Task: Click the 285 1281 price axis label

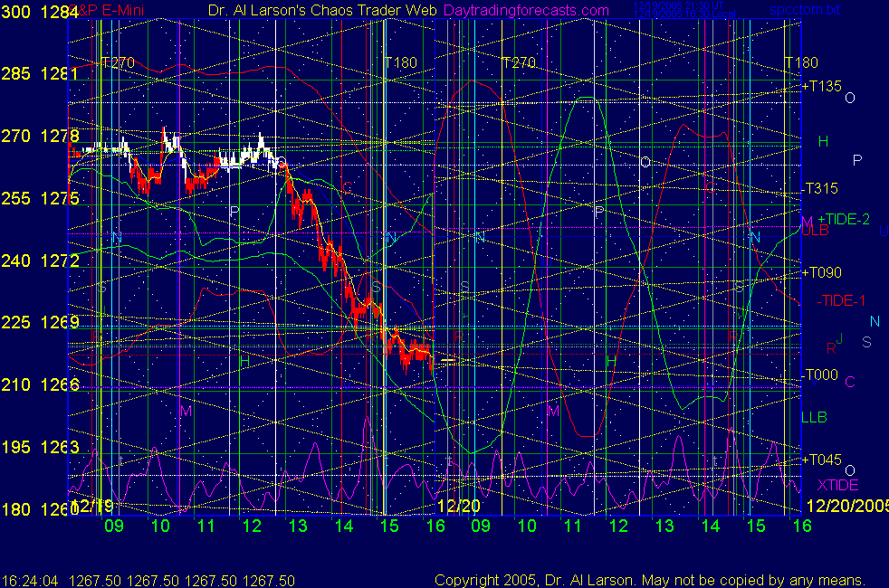Action: click(40, 73)
